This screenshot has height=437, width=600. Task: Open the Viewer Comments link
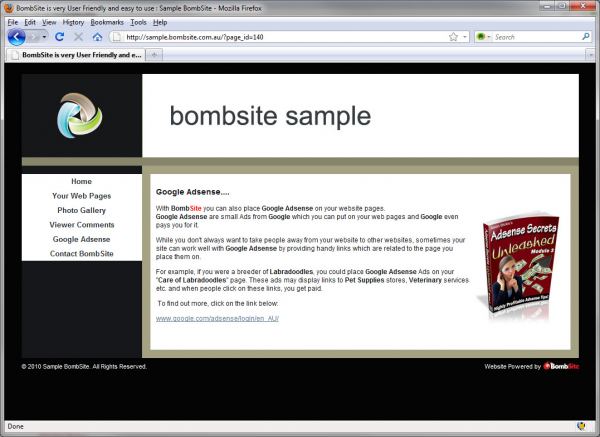82,225
